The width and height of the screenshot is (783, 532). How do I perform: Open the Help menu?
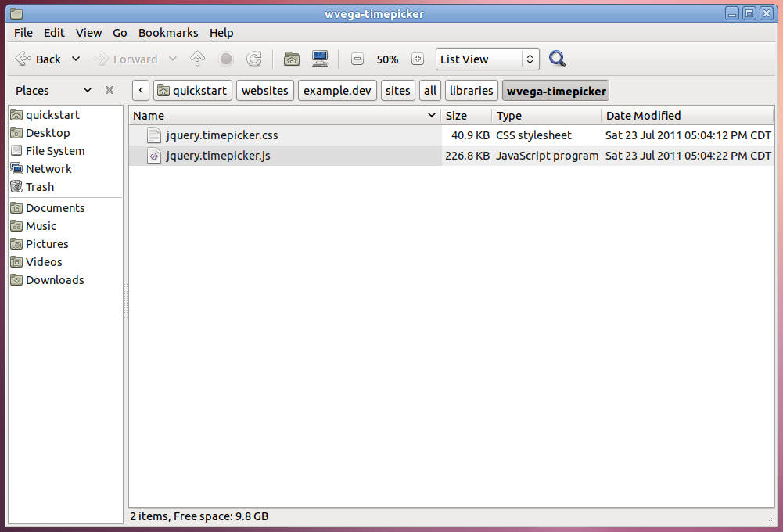click(221, 33)
